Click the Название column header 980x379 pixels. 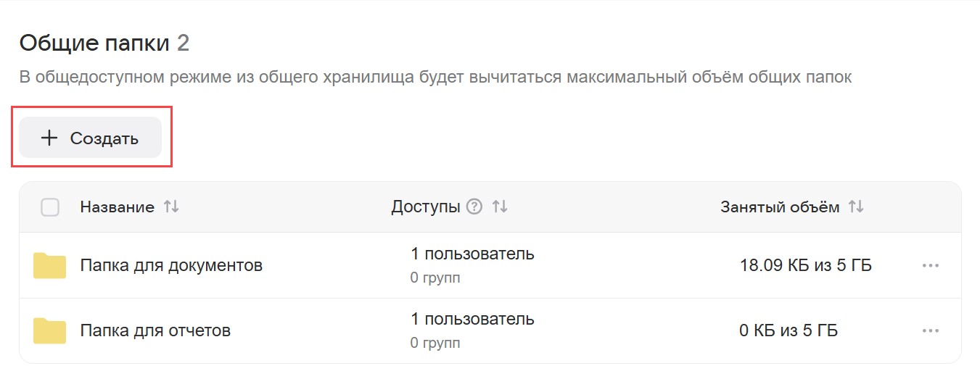coord(117,207)
